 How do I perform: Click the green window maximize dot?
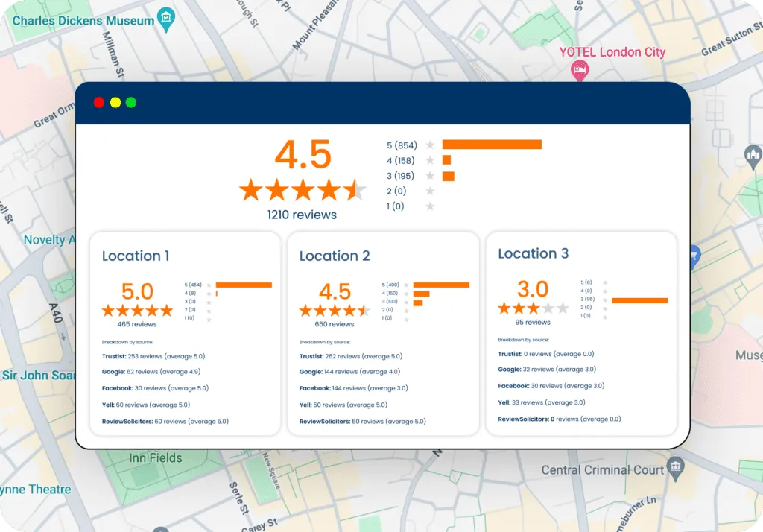pos(131,102)
